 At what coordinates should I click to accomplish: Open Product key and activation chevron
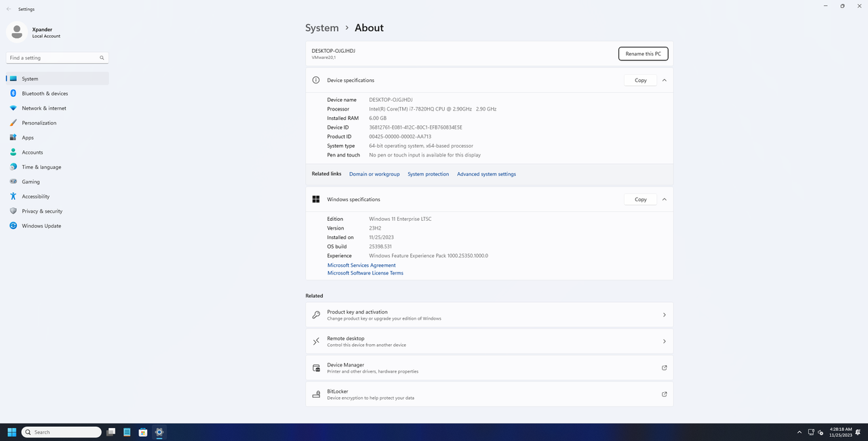point(665,315)
